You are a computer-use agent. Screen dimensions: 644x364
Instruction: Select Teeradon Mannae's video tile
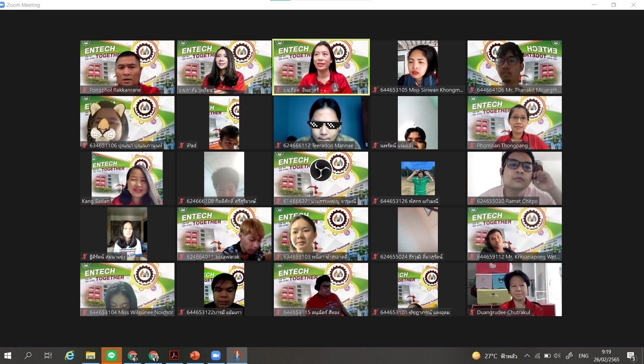321,123
